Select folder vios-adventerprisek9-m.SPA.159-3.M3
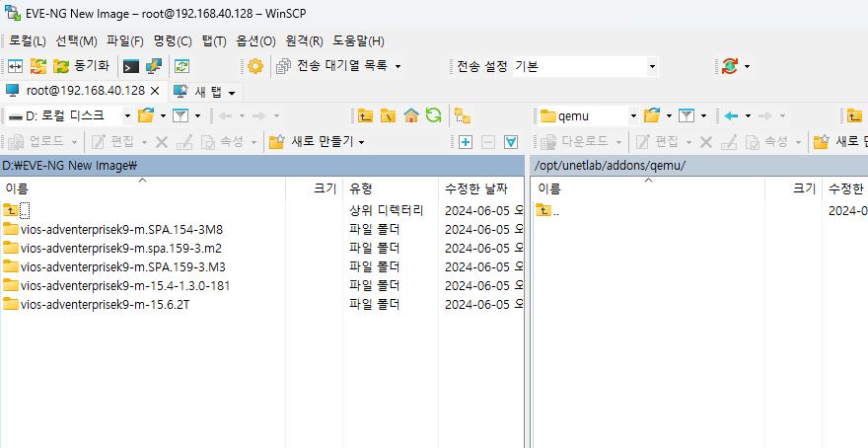Screen dimensions: 868x448 114,266
